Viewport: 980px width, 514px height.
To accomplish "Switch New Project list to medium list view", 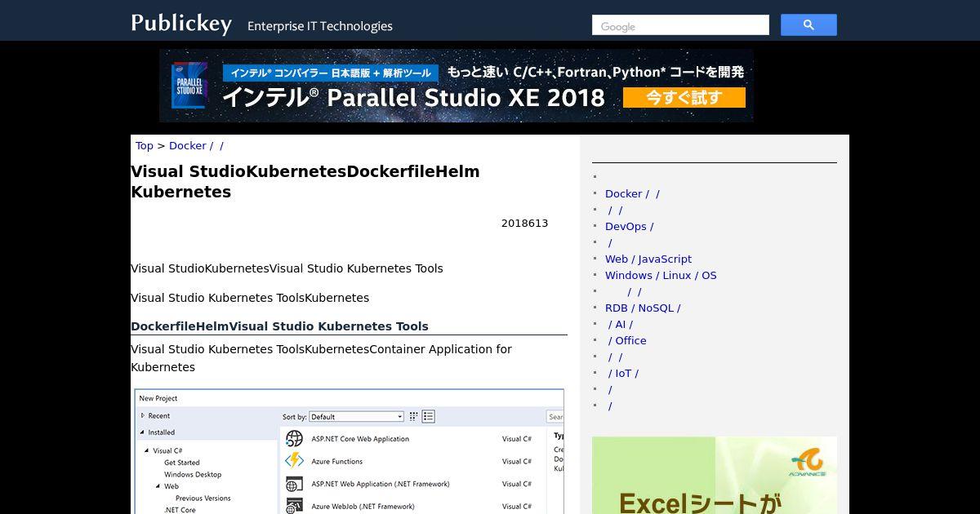I will (x=429, y=416).
